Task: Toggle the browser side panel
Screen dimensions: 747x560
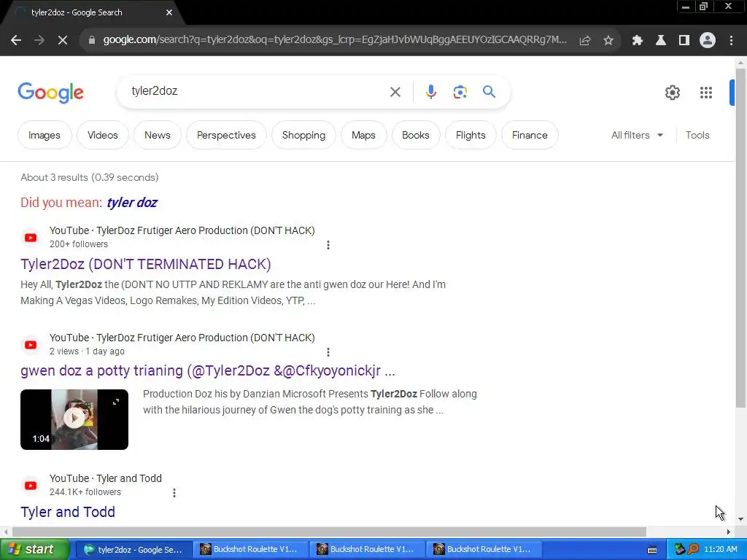Action: [x=684, y=41]
